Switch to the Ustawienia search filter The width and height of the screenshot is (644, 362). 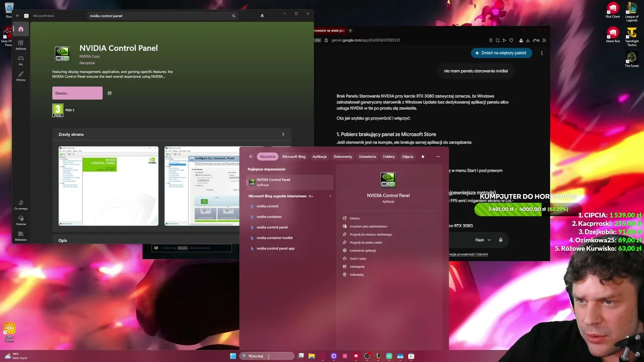coord(367,156)
